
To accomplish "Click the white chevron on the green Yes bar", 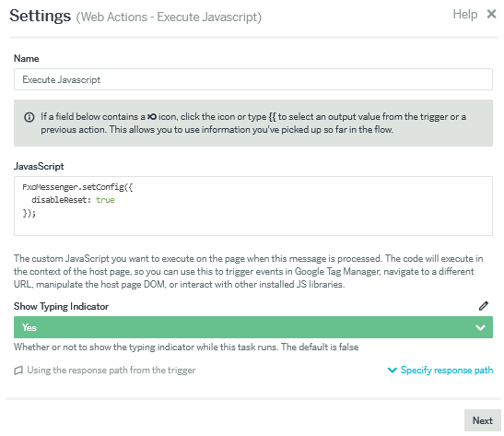I will (480, 327).
